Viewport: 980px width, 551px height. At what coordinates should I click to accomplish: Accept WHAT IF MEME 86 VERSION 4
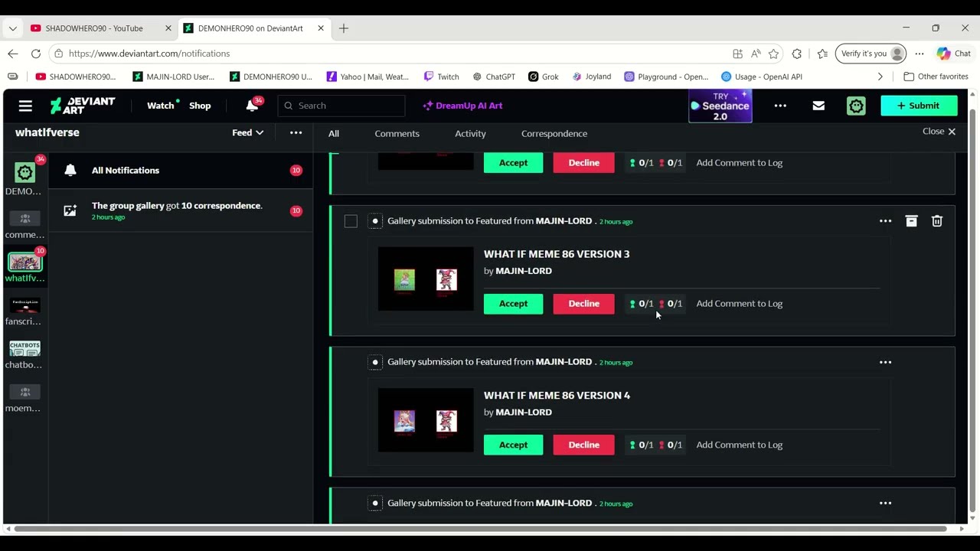[513, 445]
